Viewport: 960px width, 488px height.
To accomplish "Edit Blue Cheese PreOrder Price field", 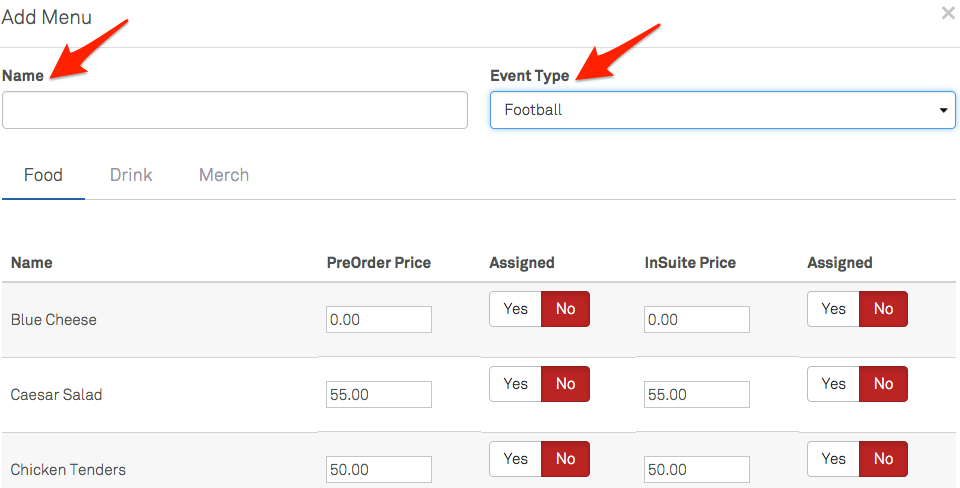I will [379, 320].
